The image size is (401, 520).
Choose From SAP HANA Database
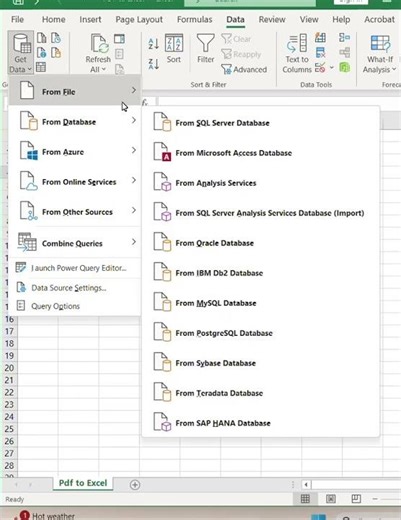(261, 423)
